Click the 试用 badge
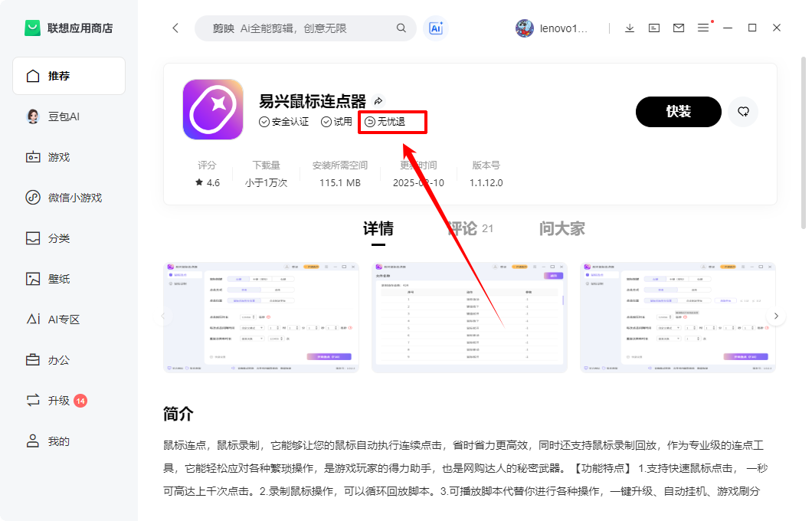The height and width of the screenshot is (521, 812). point(336,122)
